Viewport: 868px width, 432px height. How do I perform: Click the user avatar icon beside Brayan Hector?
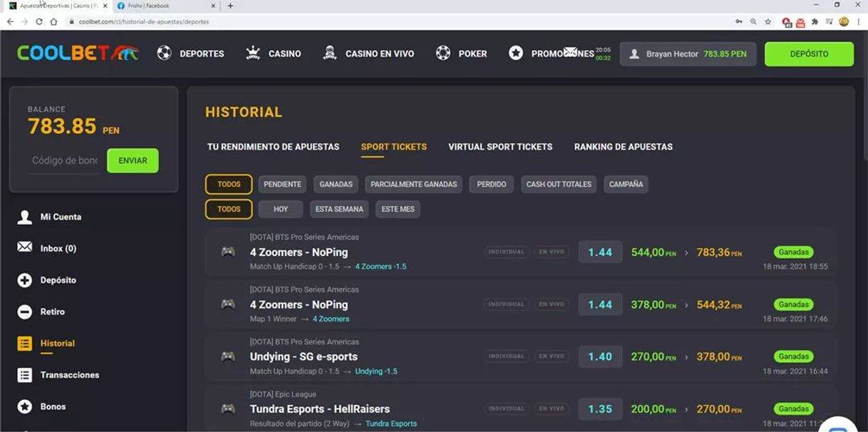coord(634,54)
